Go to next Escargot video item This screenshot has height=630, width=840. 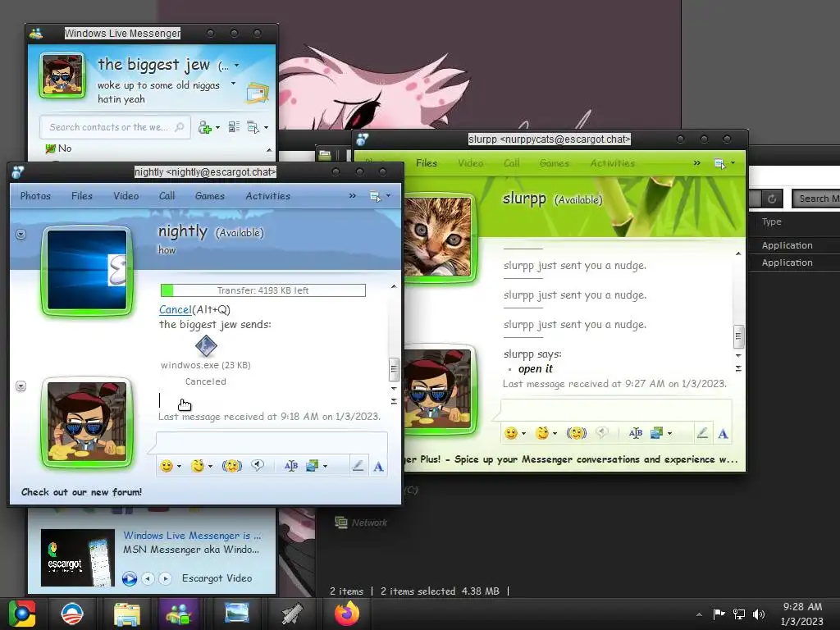click(x=166, y=578)
